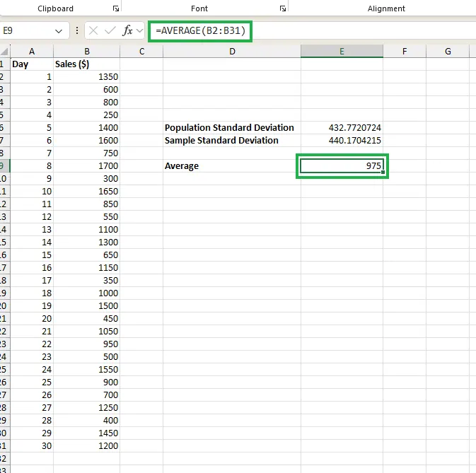Viewport: 476px width, 473px height.
Task: Select column B header
Action: pos(87,52)
